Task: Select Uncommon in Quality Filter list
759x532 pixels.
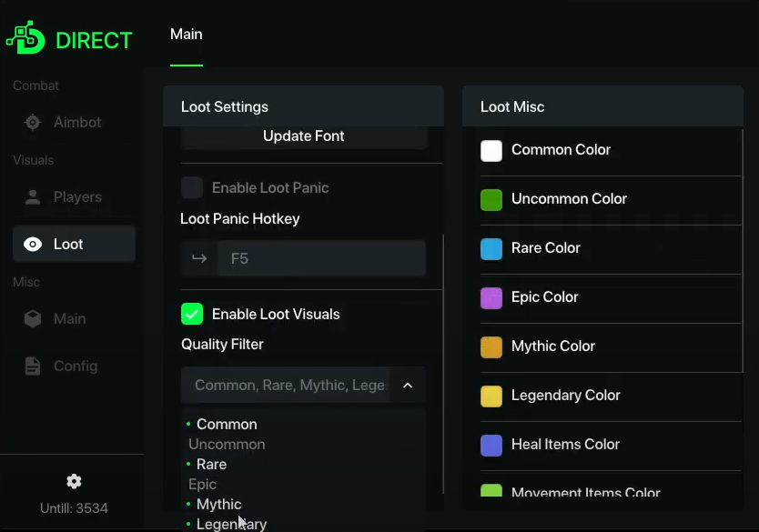Action: [227, 445]
